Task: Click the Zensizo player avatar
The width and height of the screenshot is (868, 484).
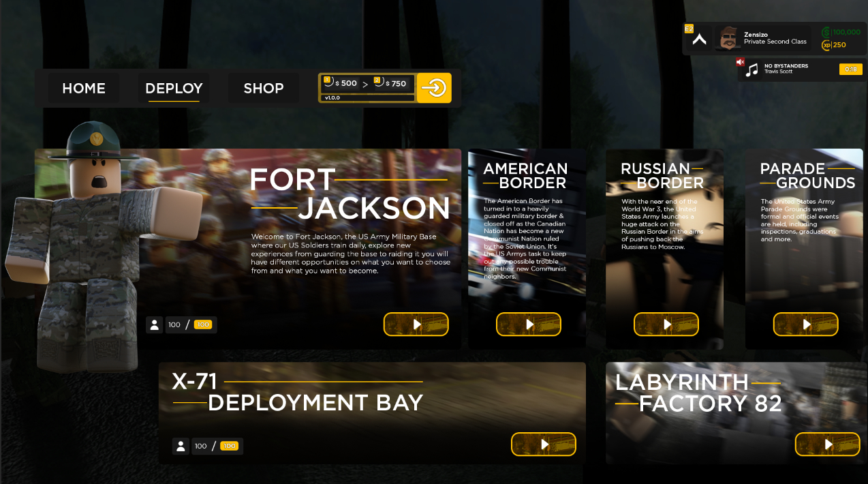Action: 727,38
